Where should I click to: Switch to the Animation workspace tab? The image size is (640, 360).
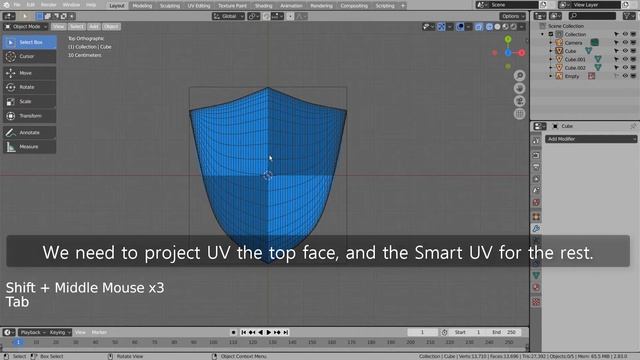291,6
